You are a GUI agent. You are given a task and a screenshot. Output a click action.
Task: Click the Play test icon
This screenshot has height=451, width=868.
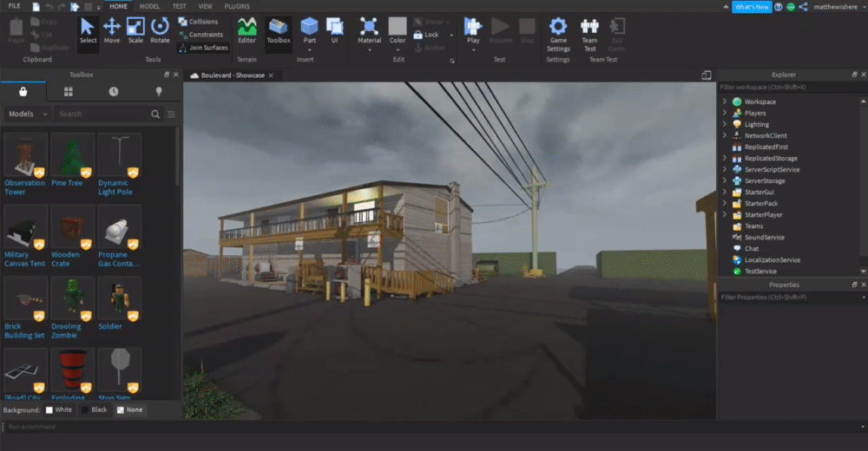pos(473,27)
